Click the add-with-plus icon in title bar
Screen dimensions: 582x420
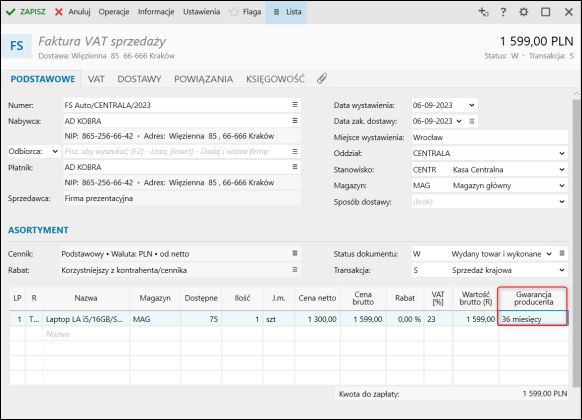483,12
